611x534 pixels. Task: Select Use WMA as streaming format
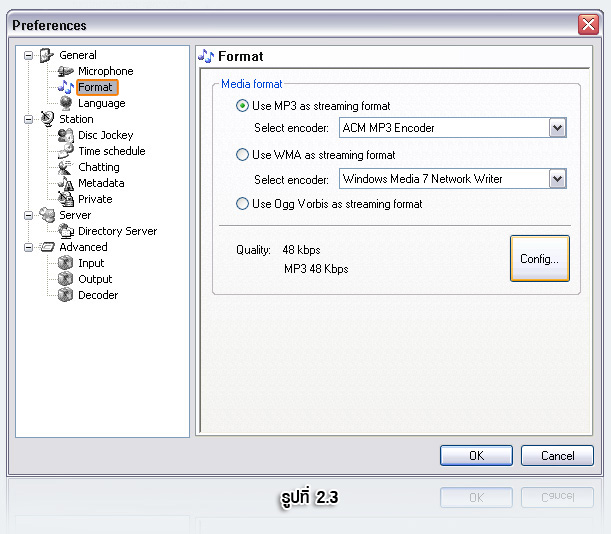click(242, 155)
